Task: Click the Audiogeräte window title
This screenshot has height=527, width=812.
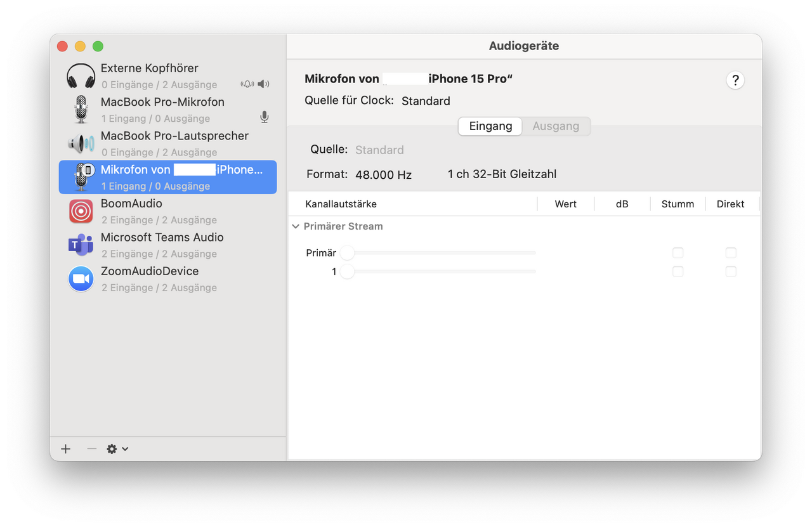Action: 524,46
